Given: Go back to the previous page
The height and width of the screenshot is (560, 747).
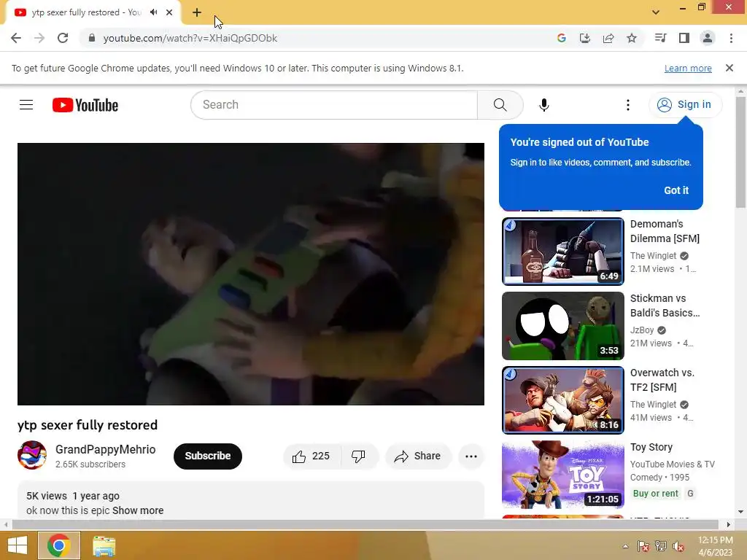Looking at the screenshot, I should pos(16,38).
